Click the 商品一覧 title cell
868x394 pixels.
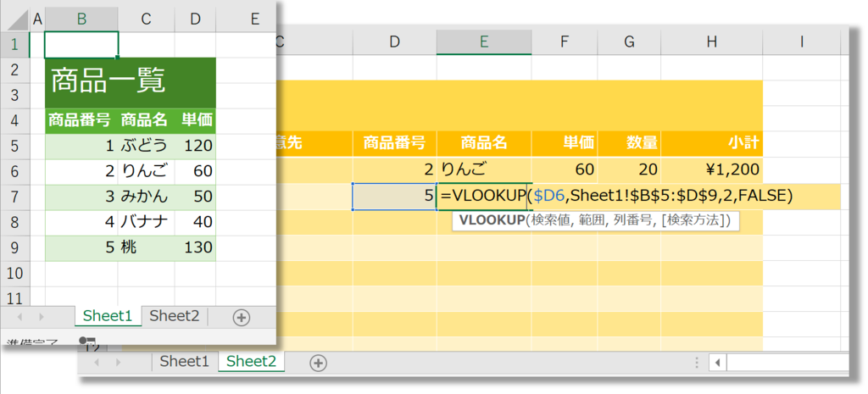131,82
